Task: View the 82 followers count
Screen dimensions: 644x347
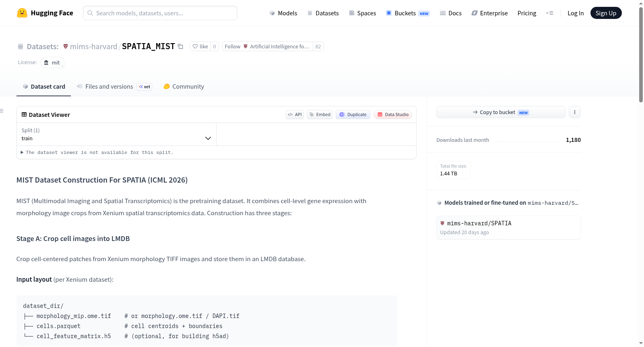Action: tap(318, 47)
